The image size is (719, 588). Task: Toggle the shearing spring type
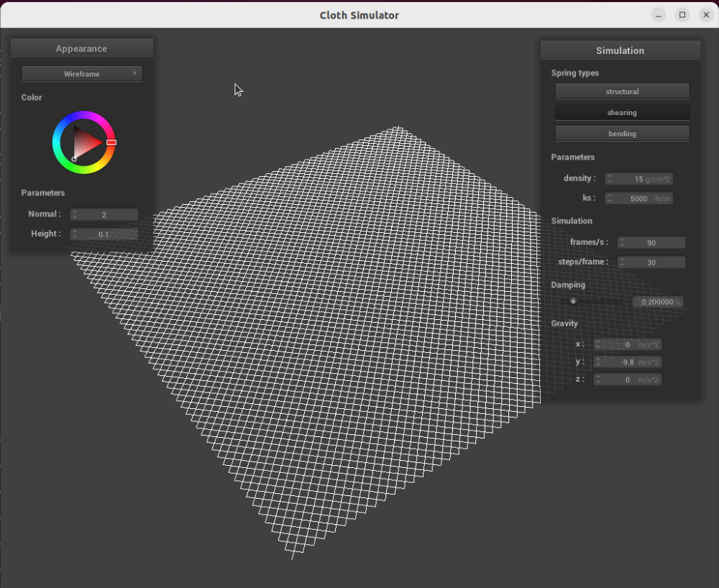pos(622,112)
